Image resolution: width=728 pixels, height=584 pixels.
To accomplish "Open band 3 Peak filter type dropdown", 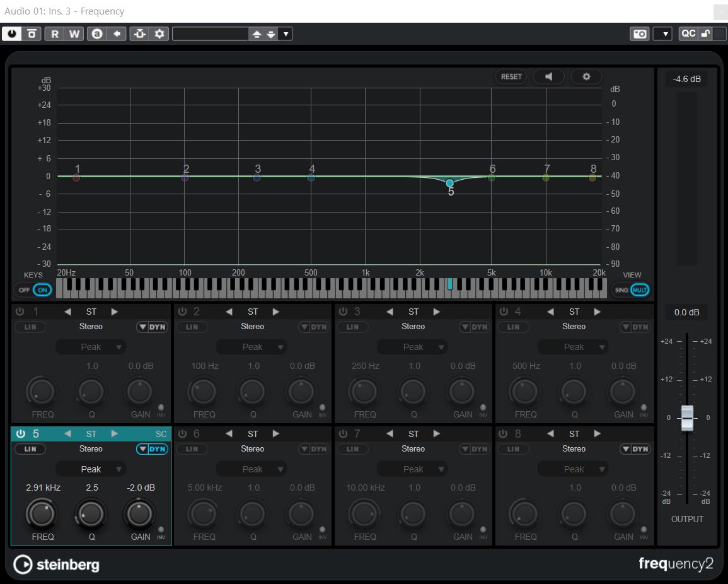I will (x=413, y=347).
